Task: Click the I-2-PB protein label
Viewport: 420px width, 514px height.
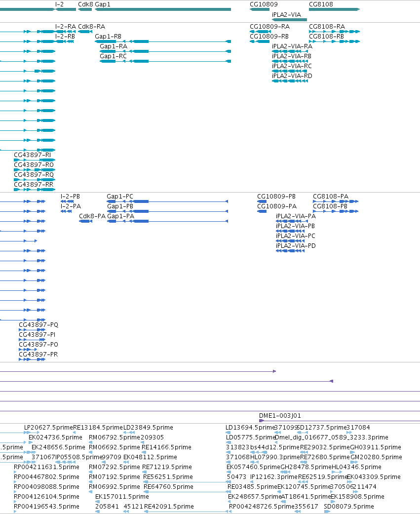Action: click(x=71, y=197)
